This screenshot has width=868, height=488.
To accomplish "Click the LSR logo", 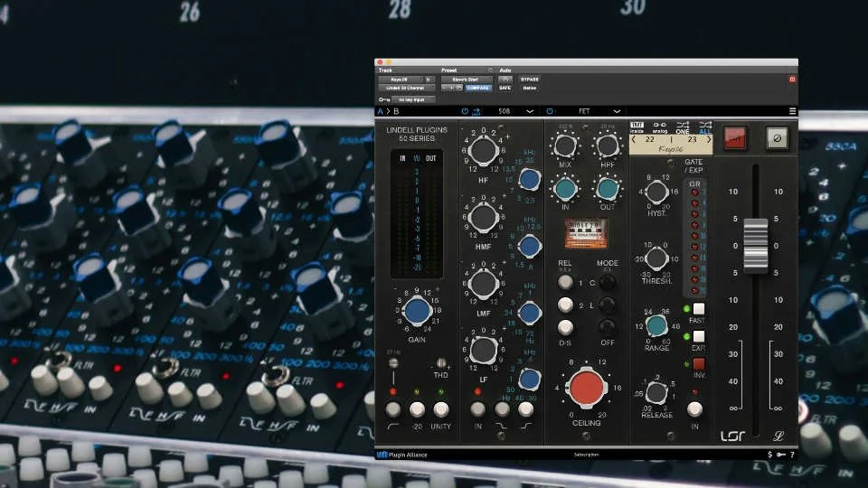I will coord(732,436).
